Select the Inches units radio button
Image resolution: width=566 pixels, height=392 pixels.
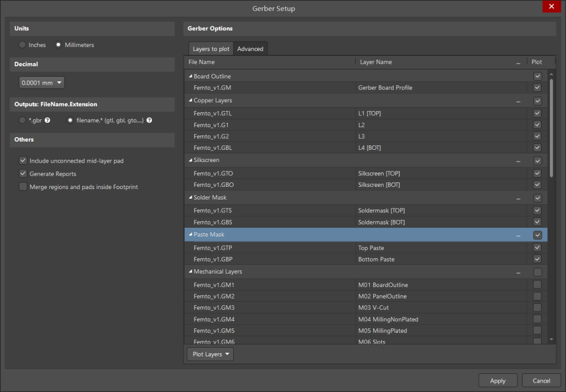click(22, 45)
